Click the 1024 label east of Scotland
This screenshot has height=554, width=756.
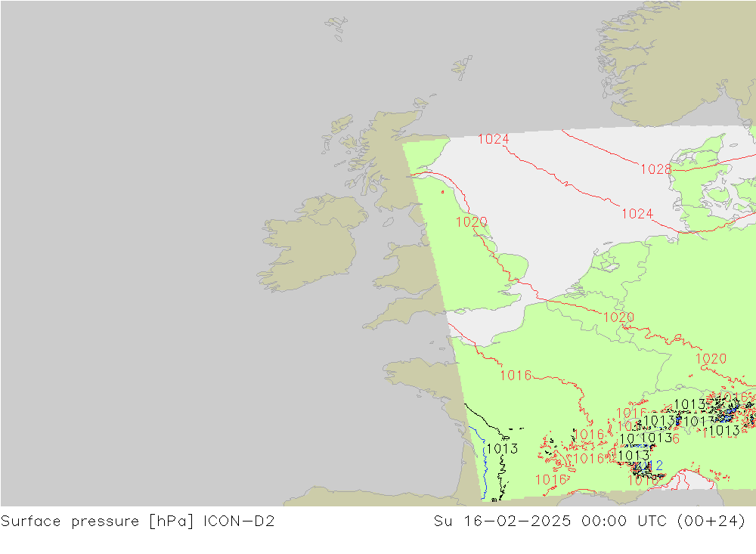(x=493, y=139)
